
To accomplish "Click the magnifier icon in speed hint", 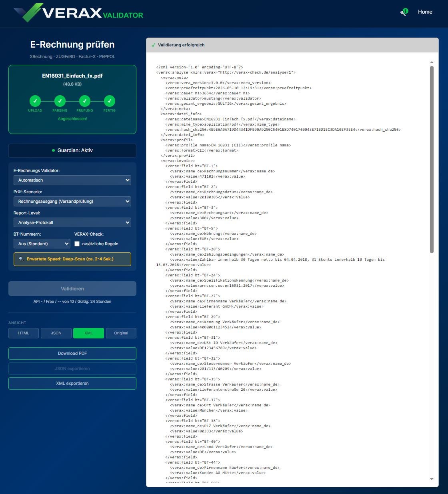I will point(21,259).
